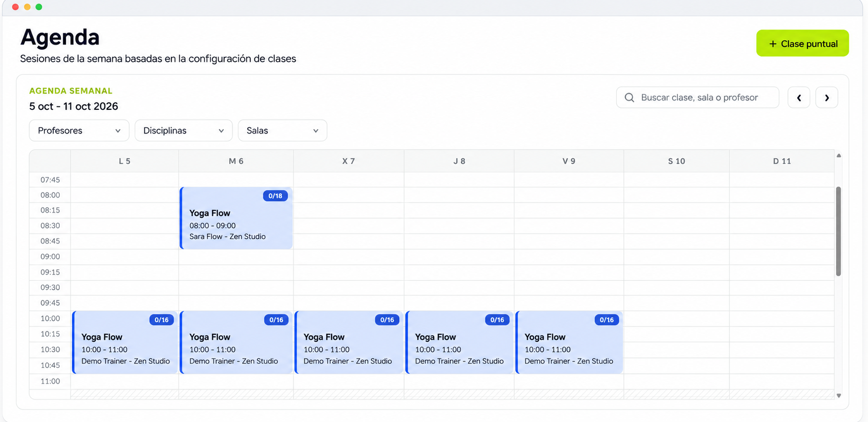Select the M 6 day header
This screenshot has width=868, height=422.
coord(236,161)
